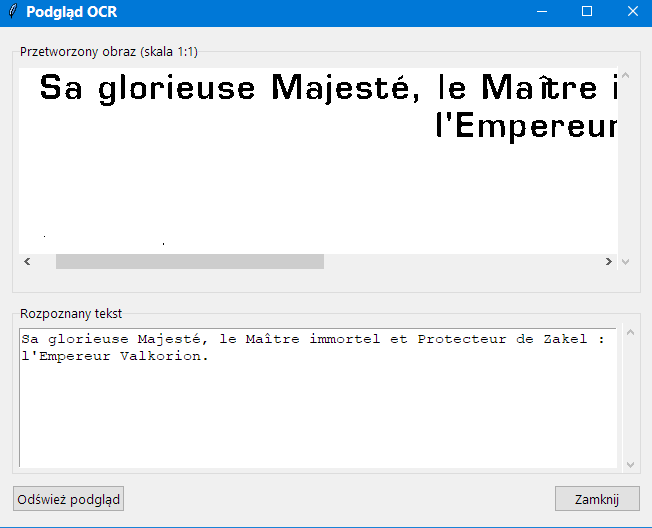Click up arrow of recognized text scrollbar

click(630, 333)
